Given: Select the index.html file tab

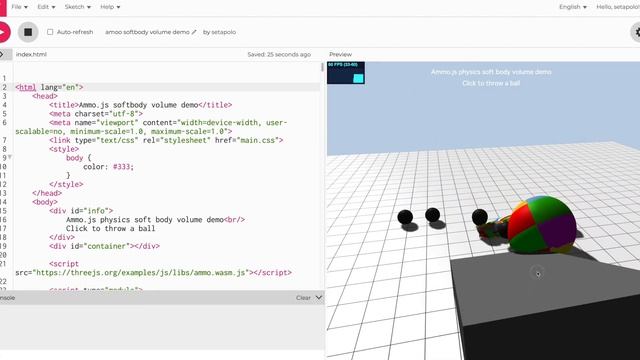Looking at the screenshot, I should coord(31,54).
